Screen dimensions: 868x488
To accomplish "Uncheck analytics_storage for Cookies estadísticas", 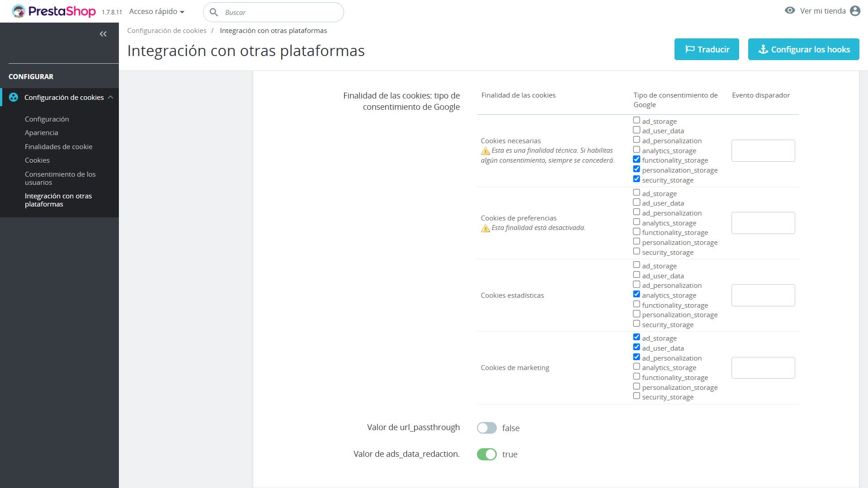I will point(637,295).
